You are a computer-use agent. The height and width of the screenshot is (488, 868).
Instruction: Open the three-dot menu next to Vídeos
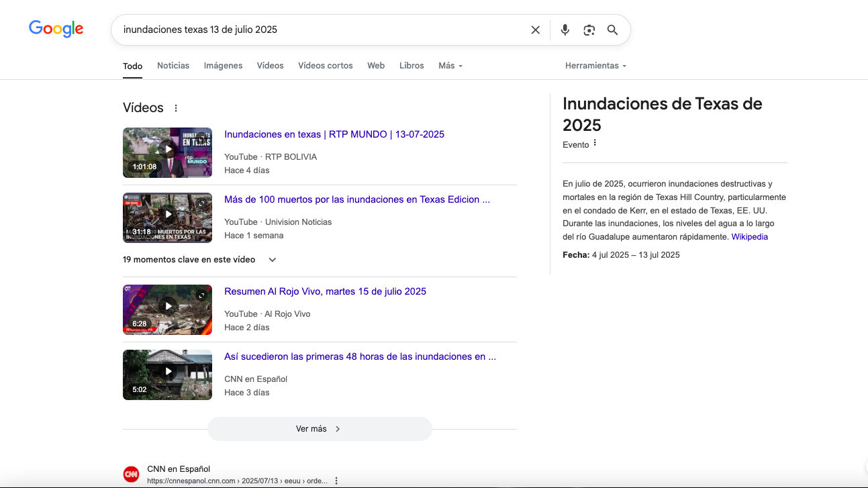[176, 108]
